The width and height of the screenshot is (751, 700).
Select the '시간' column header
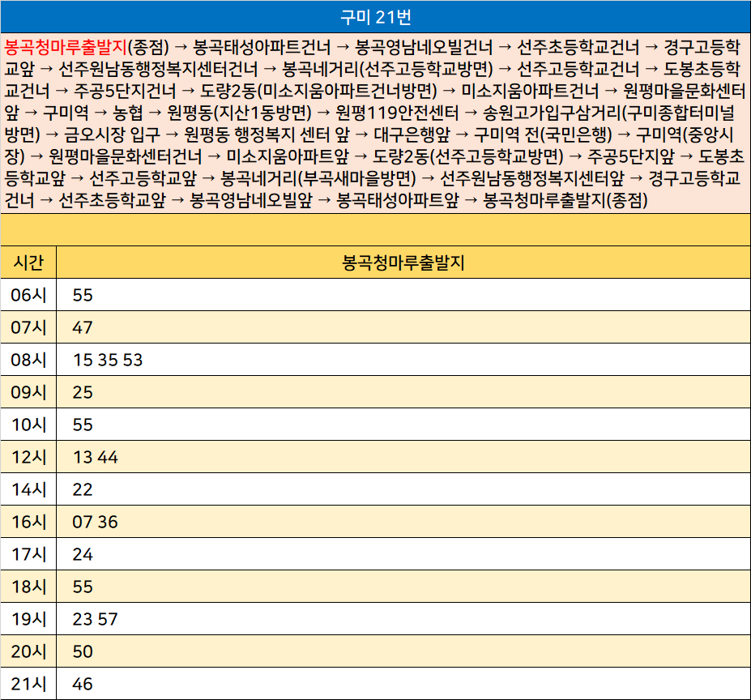click(x=28, y=262)
